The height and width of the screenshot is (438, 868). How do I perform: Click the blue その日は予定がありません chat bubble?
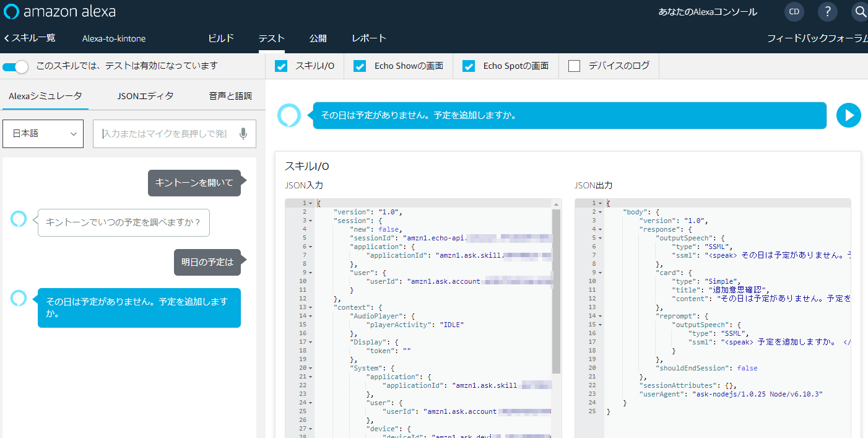(139, 308)
